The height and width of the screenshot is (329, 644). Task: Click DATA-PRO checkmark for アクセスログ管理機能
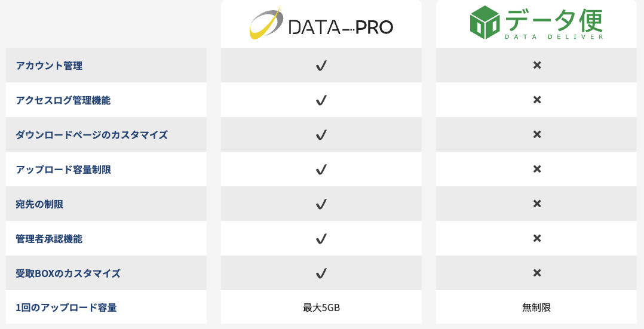click(x=321, y=100)
